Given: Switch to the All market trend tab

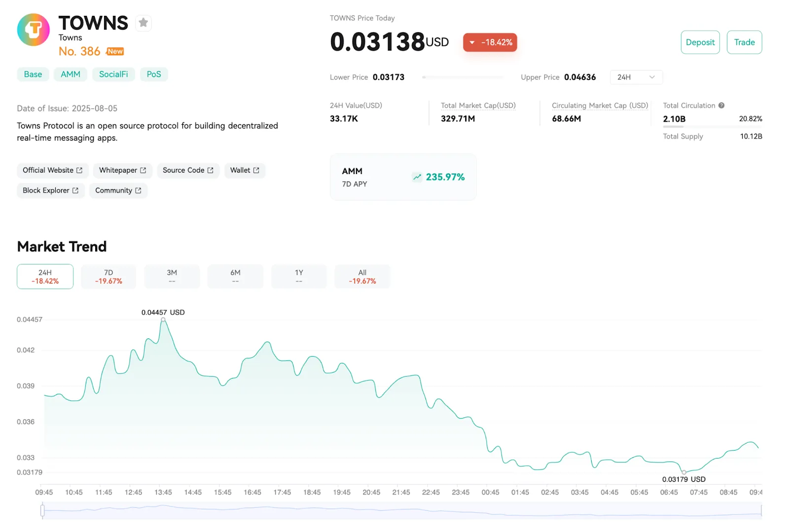Looking at the screenshot, I should [362, 277].
